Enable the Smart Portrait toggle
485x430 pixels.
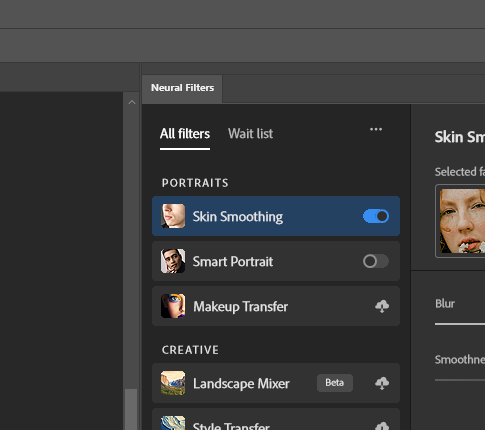[x=376, y=261]
